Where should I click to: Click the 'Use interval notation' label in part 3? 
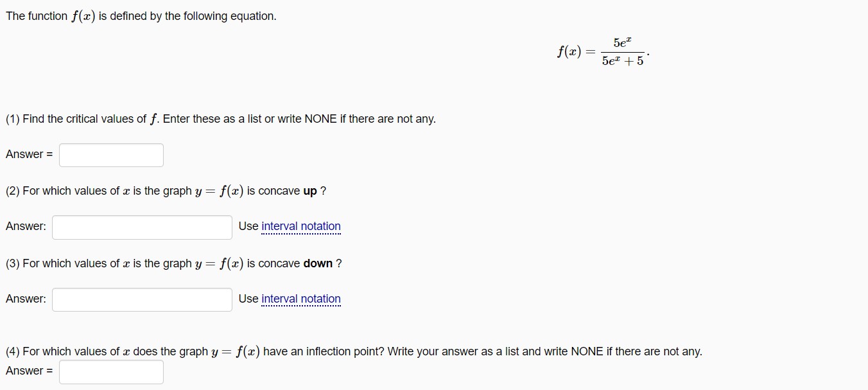pos(289,299)
